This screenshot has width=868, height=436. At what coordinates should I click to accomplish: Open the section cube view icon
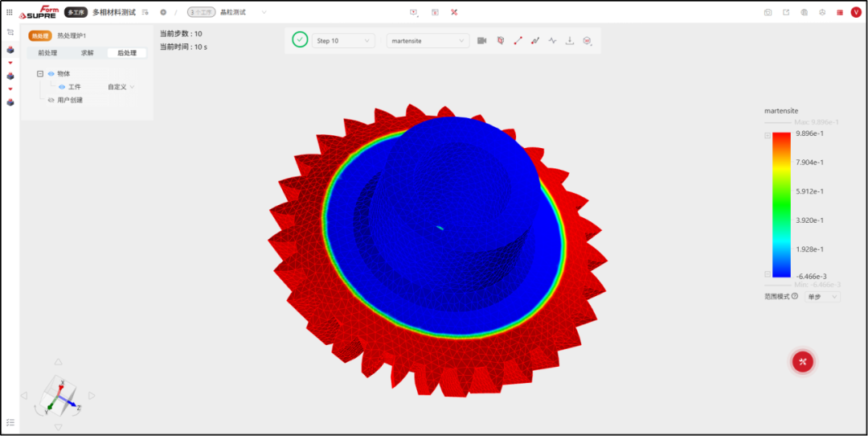(501, 40)
